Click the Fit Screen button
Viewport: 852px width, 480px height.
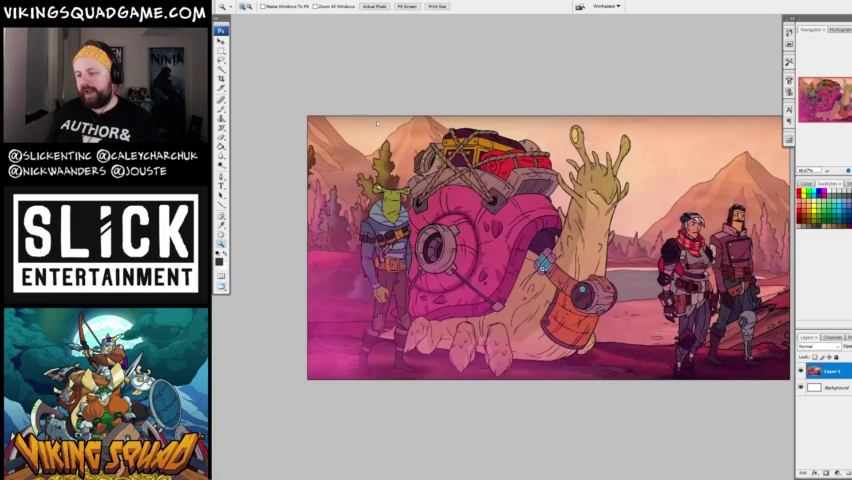[406, 7]
